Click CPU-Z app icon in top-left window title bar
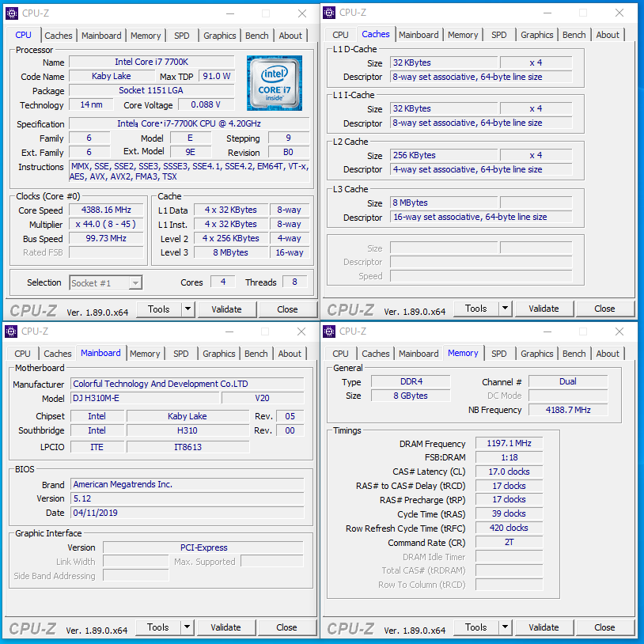This screenshot has height=644, width=644. pos(12,13)
